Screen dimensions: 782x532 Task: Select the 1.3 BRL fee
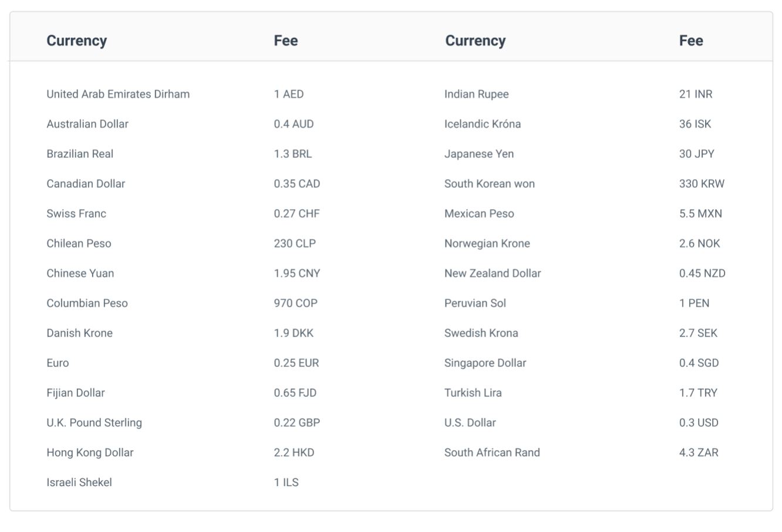tap(293, 154)
